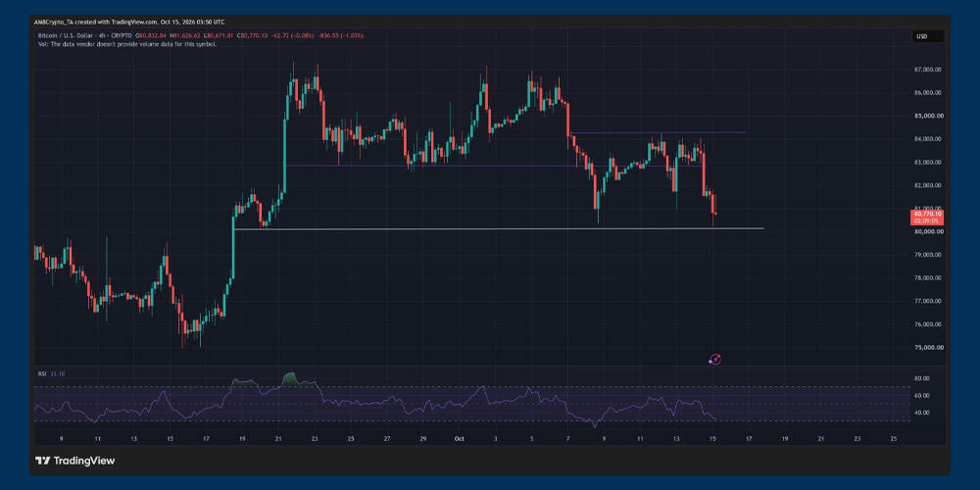Click the 82,000.00 price axis label
The height and width of the screenshot is (490, 980).
[x=927, y=185]
